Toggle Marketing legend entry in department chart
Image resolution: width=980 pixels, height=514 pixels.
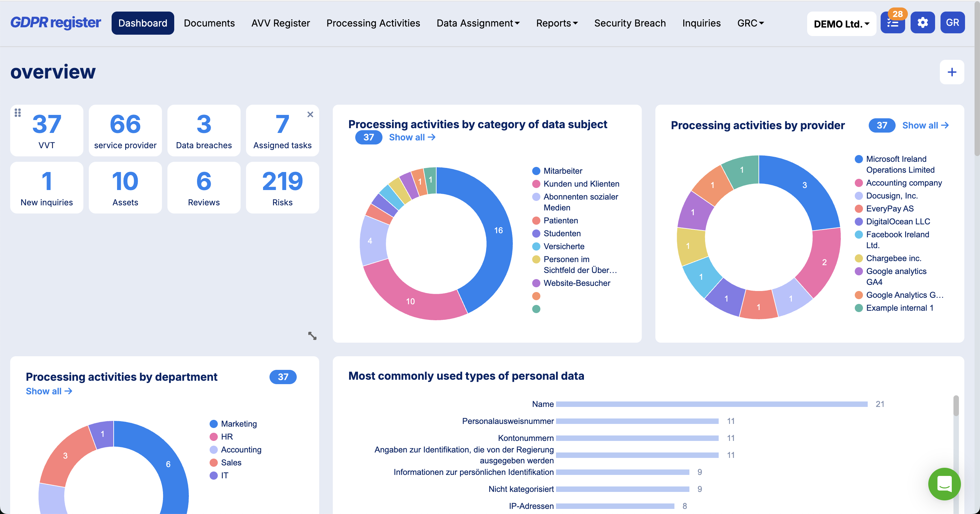pyautogui.click(x=233, y=424)
